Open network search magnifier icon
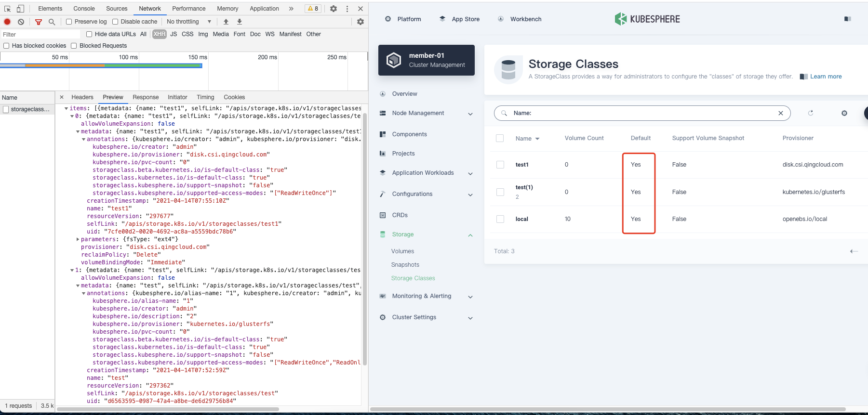 [x=52, y=22]
